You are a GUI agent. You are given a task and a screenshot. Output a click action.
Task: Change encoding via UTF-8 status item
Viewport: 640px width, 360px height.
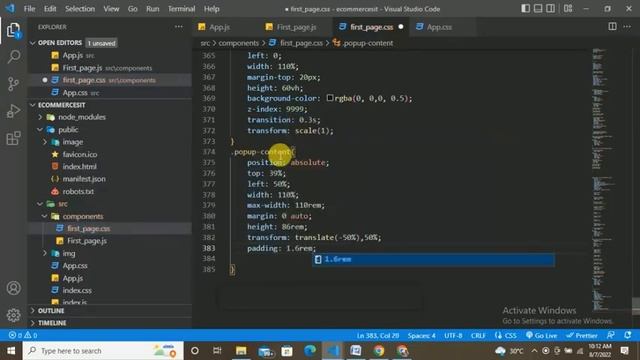453,335
